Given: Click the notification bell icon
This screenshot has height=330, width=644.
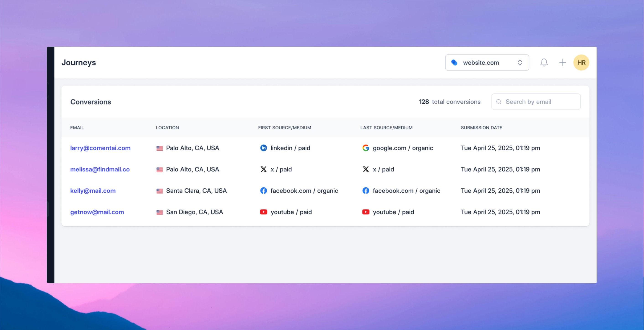Looking at the screenshot, I should [x=544, y=63].
